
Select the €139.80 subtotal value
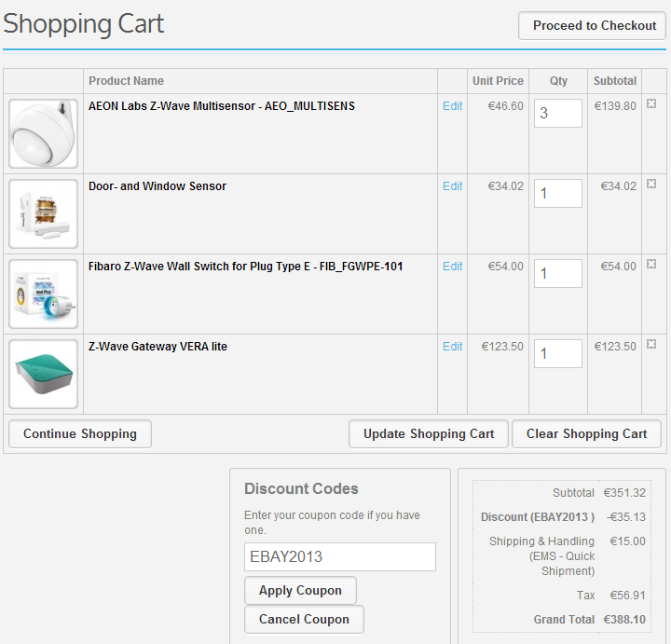tap(615, 106)
